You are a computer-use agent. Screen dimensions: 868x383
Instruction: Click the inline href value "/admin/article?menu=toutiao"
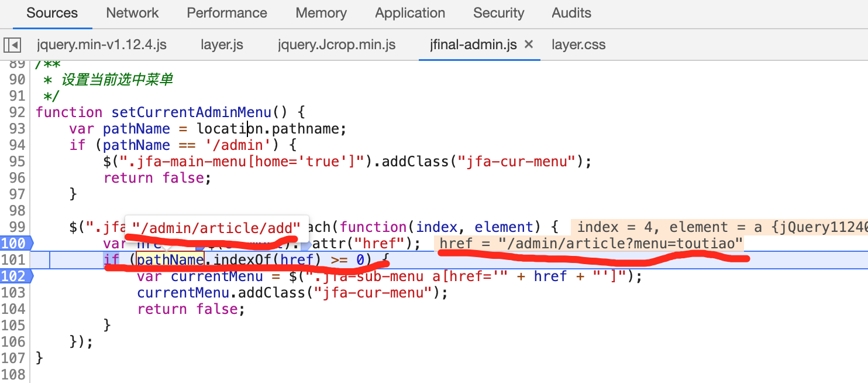tap(620, 244)
